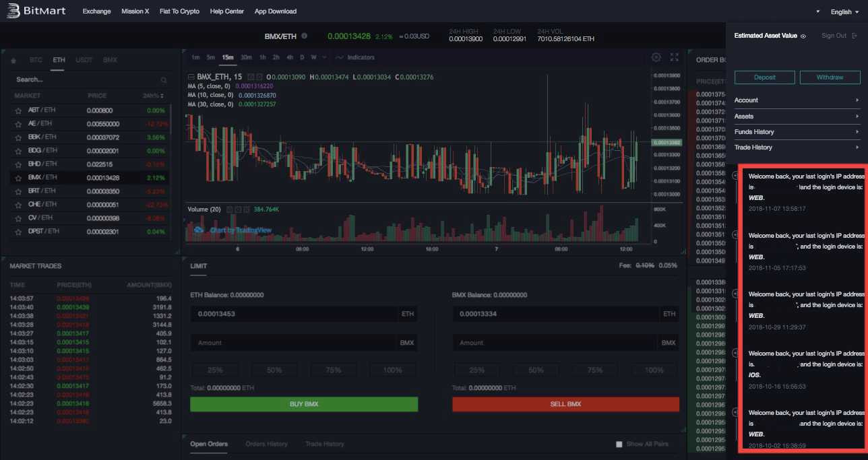
Task: Click the BMX/ETH info icon
Action: tap(305, 36)
